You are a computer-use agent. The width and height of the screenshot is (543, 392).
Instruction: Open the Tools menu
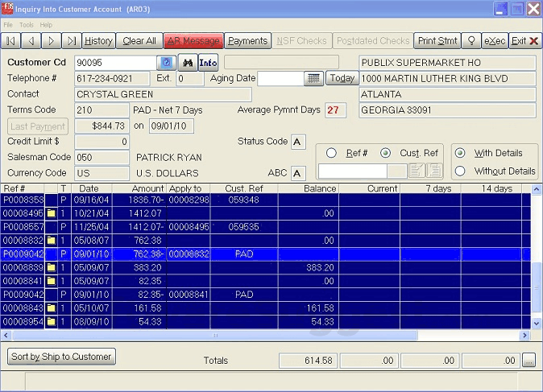(x=27, y=25)
